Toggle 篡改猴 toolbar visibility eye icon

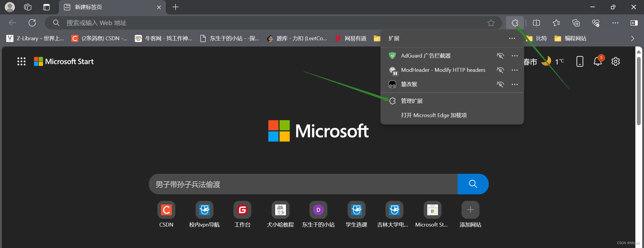click(500, 84)
